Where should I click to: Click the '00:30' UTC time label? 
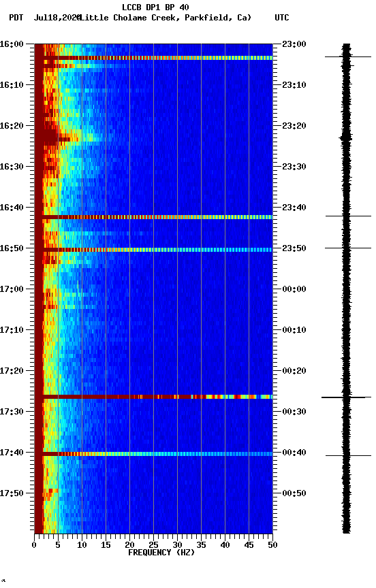click(x=294, y=412)
